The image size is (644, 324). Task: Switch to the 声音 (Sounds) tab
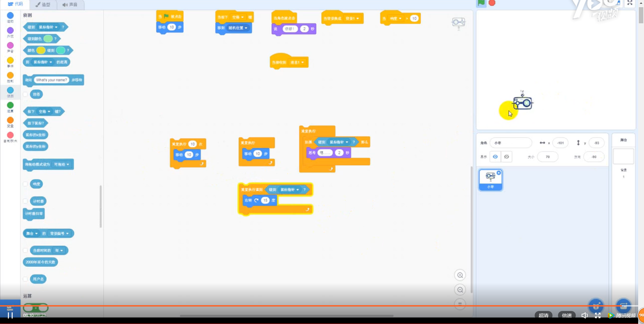[x=70, y=4]
